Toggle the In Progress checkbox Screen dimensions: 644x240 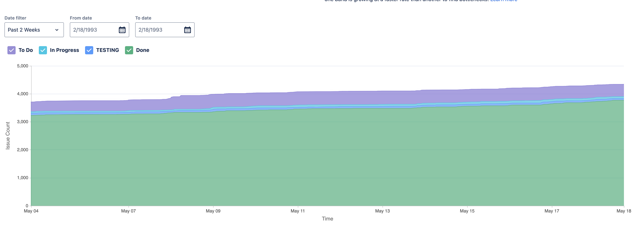43,50
